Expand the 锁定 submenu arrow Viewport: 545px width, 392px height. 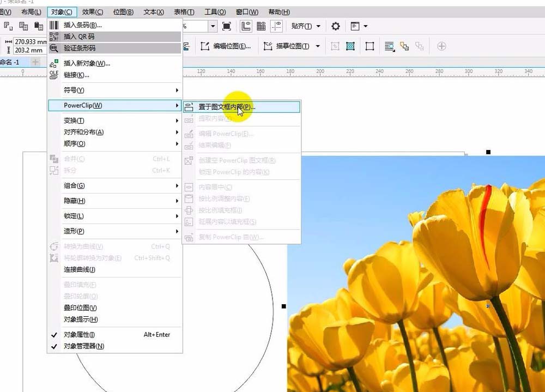[177, 216]
